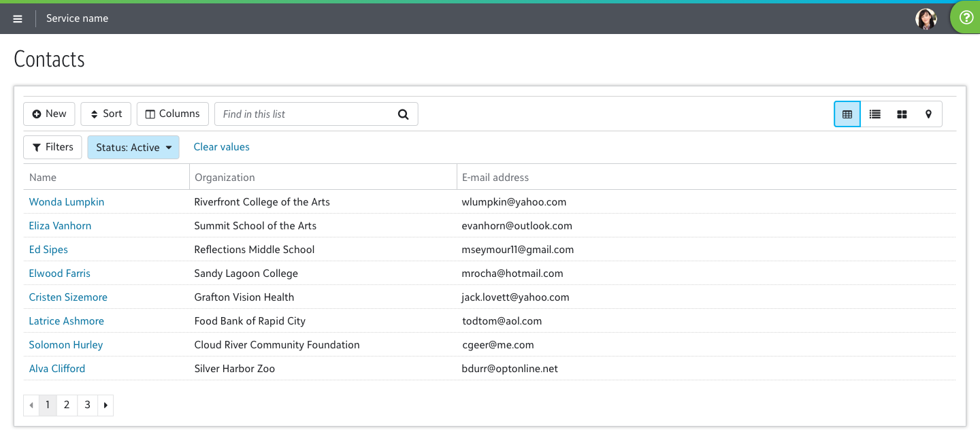Click the user avatar picture
Image resolution: width=980 pixels, height=447 pixels.
(x=926, y=19)
